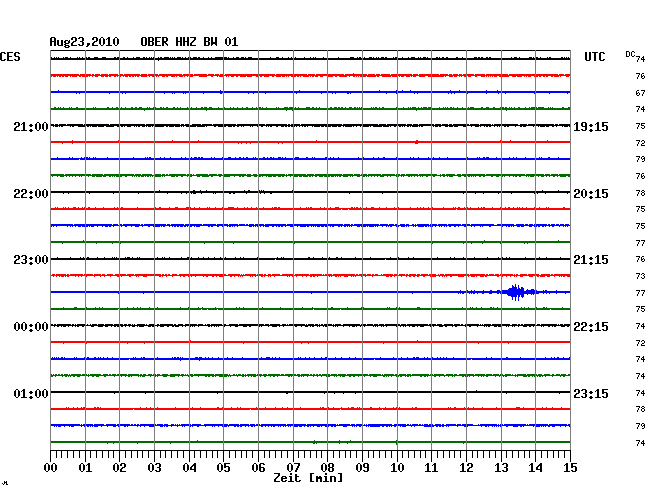
Task: Click the DC column header
Action: (630, 54)
